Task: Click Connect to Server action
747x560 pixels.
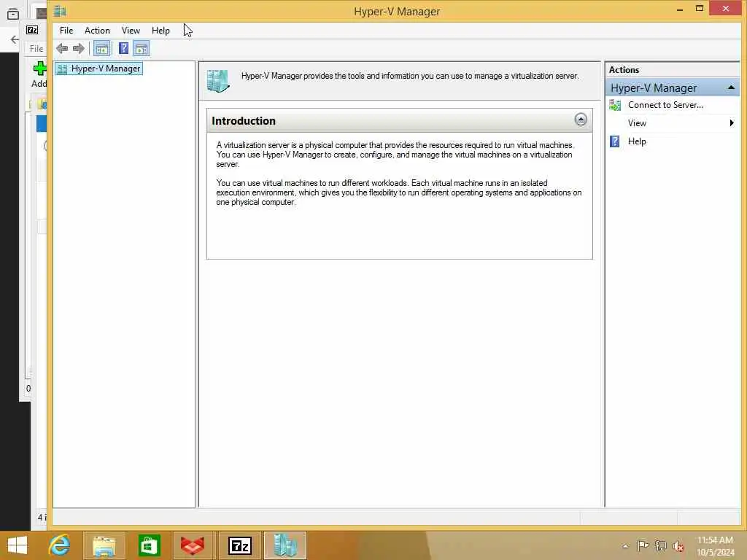Action: pyautogui.click(x=665, y=105)
